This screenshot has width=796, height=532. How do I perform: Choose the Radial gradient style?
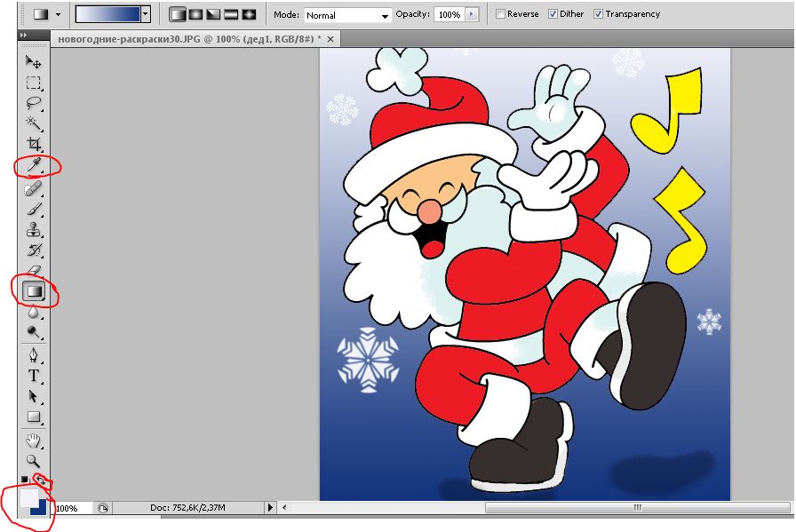pos(195,14)
